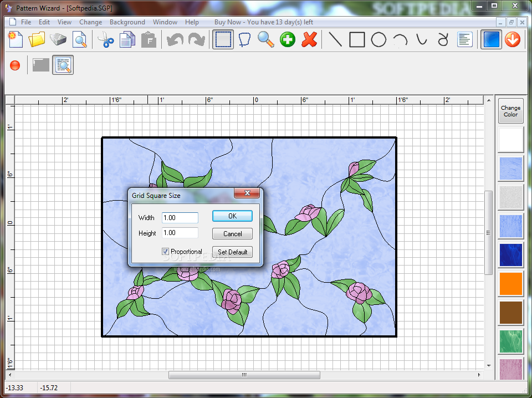Close the Grid Square Size dialog

[x=247, y=193]
